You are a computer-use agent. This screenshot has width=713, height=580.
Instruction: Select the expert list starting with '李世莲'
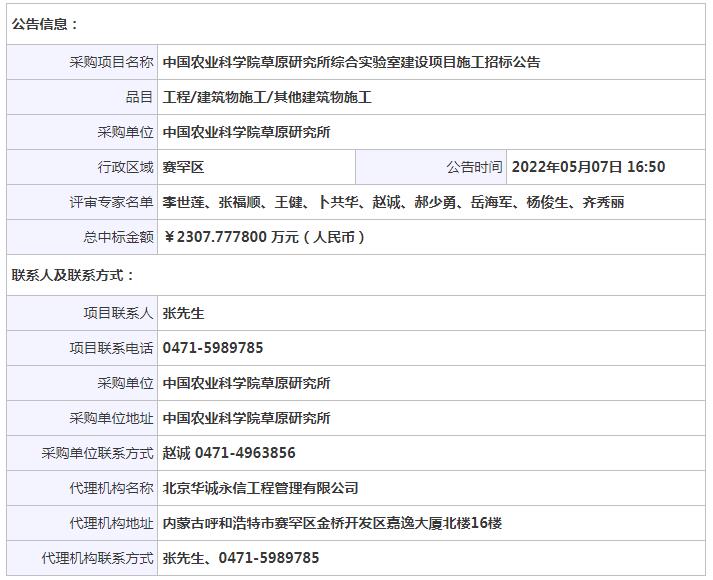tap(393, 202)
